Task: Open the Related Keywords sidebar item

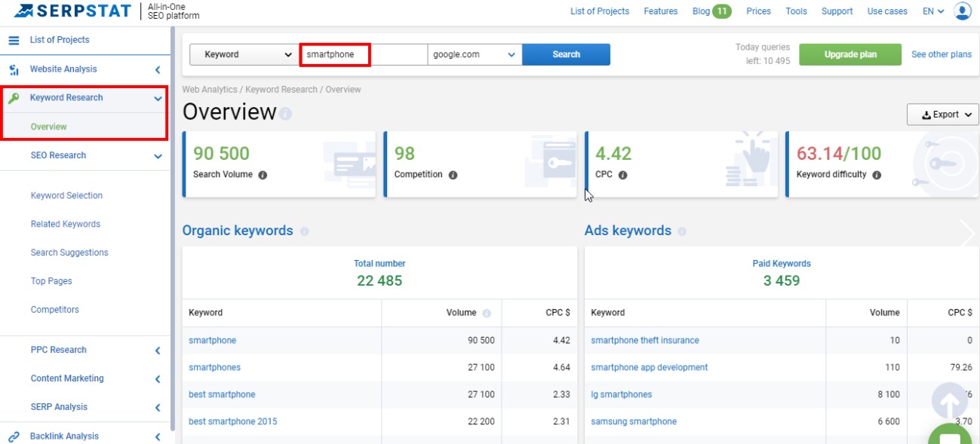Action: [x=66, y=224]
